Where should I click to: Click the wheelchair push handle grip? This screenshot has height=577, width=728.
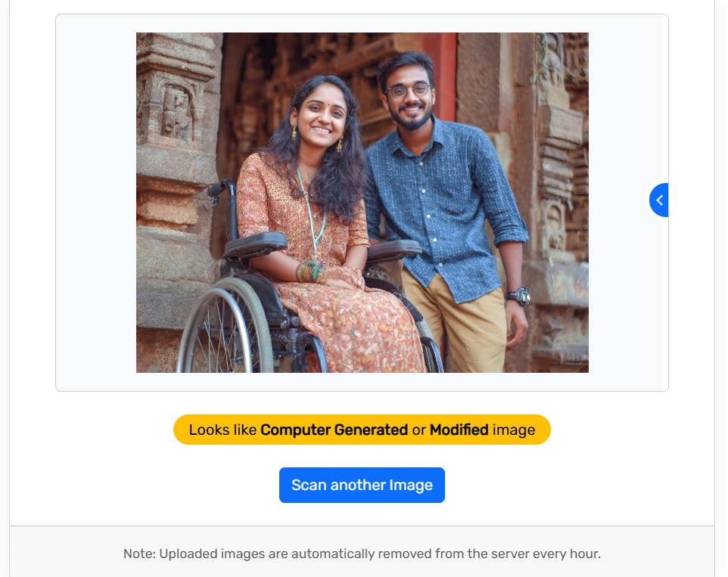point(216,189)
